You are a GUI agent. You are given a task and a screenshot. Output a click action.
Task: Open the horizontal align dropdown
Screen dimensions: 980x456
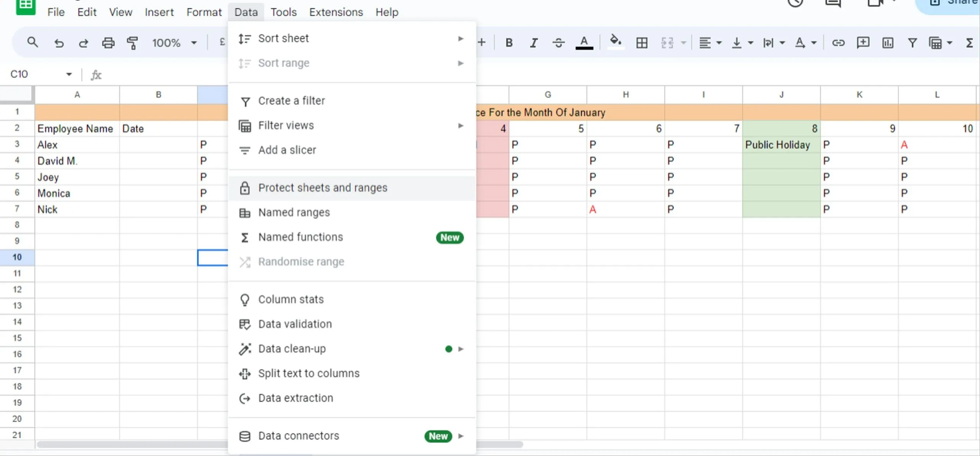tap(710, 43)
